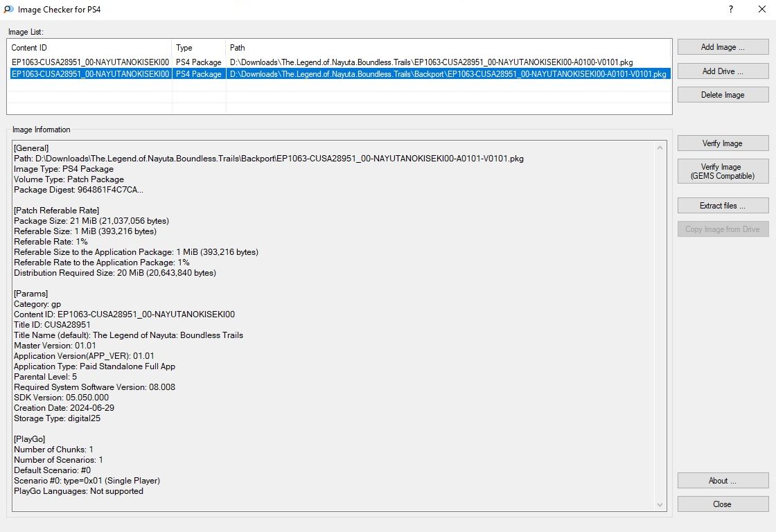Click the Category: gp line
The image size is (776, 532).
(x=37, y=304)
